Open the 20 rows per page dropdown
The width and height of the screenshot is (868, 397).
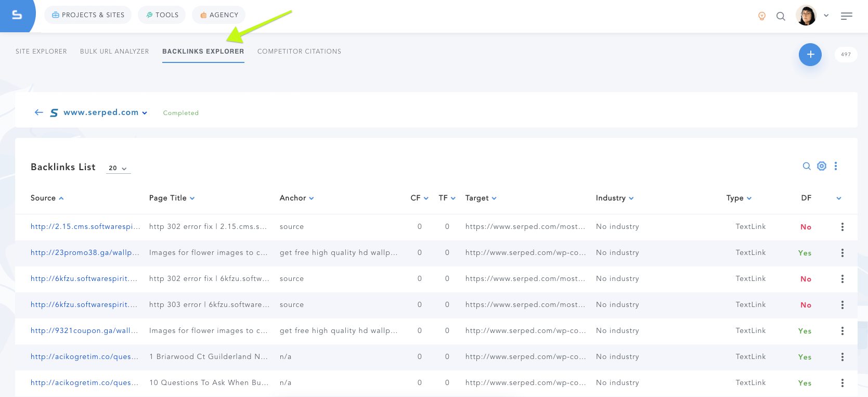[x=118, y=168]
